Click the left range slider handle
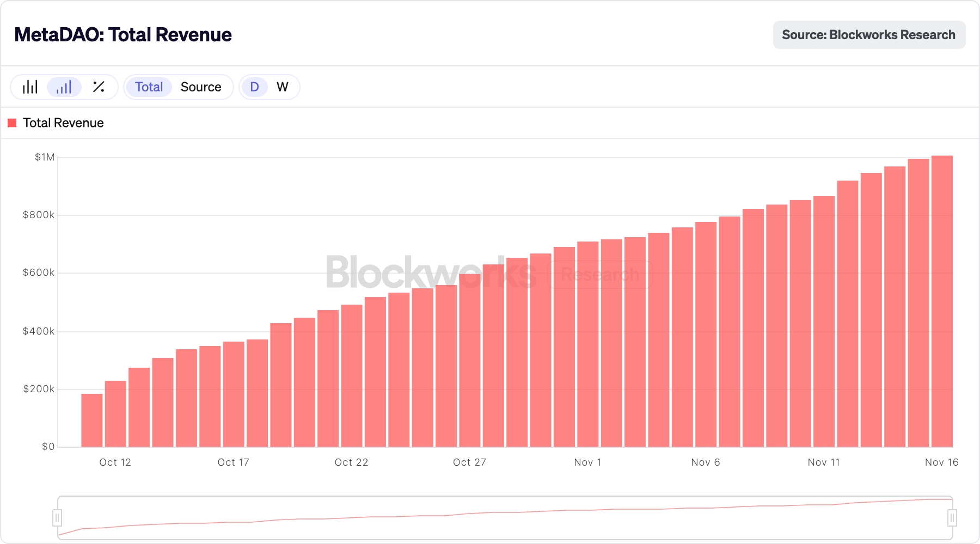The image size is (980, 544). pos(57,517)
